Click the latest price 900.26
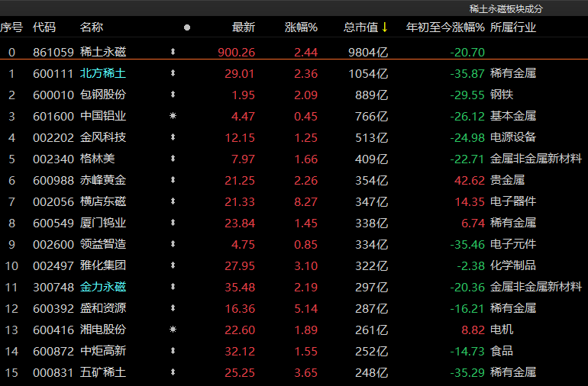The height and width of the screenshot is (386, 588). pyautogui.click(x=237, y=53)
